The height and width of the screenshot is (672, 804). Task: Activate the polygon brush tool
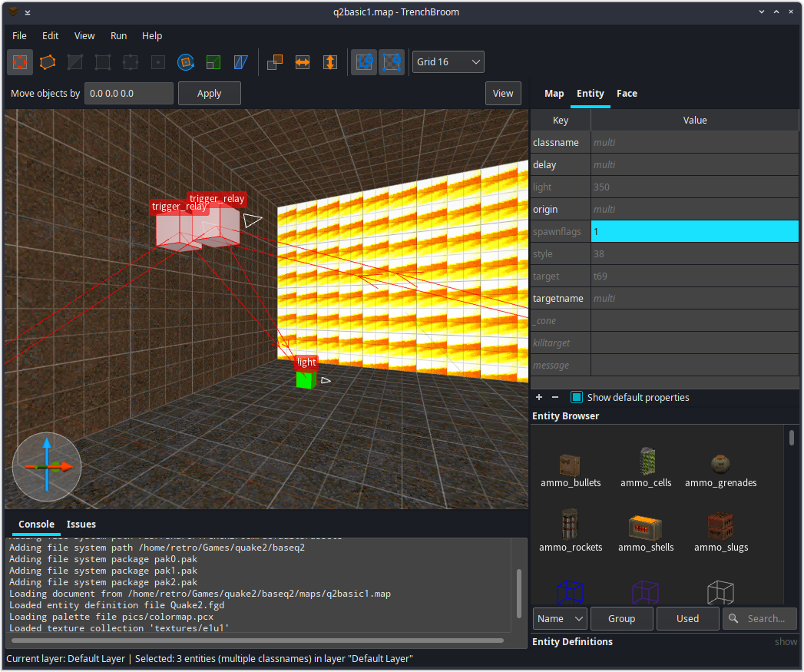tap(48, 62)
